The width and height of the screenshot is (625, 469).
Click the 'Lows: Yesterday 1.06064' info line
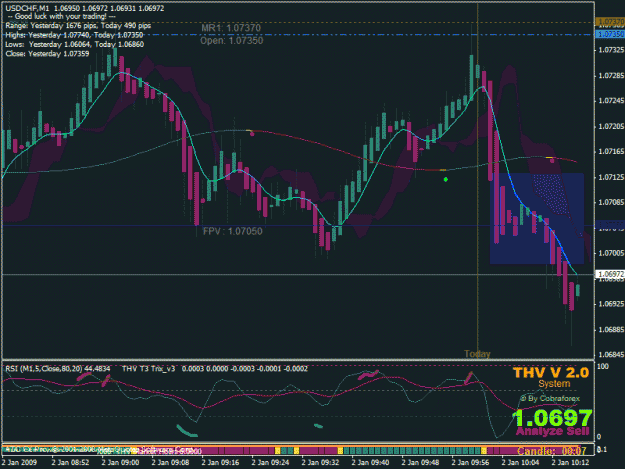coord(75,44)
